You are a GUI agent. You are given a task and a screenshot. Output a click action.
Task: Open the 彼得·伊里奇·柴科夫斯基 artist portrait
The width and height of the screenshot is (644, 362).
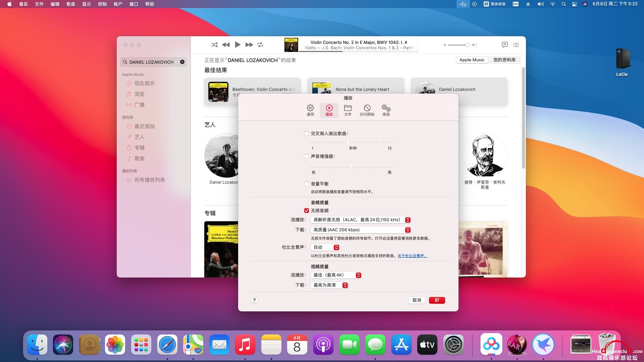485,155
